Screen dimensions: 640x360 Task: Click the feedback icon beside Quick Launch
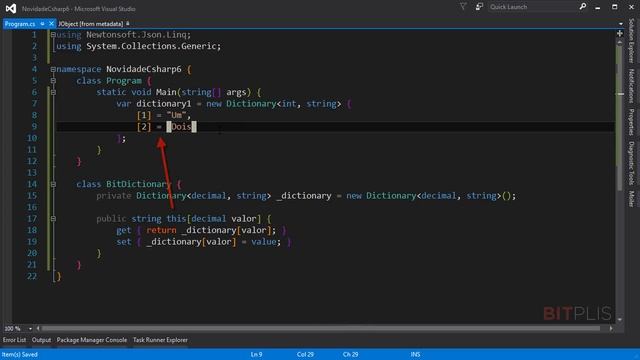(x=479, y=7)
